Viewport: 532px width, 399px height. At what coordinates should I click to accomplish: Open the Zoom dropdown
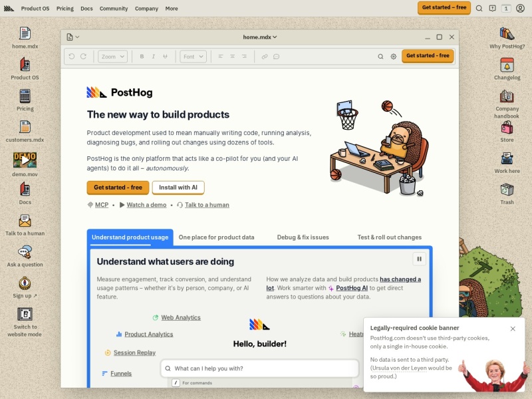point(112,57)
